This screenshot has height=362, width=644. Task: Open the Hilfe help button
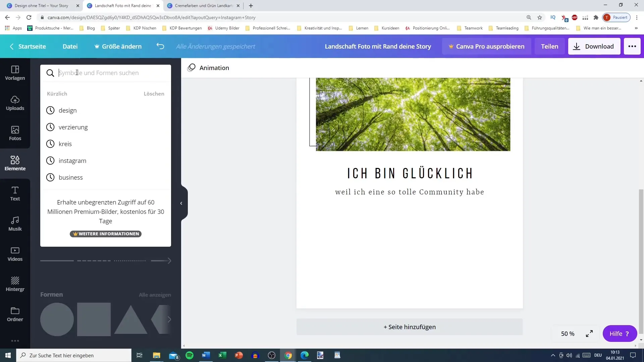[620, 334]
